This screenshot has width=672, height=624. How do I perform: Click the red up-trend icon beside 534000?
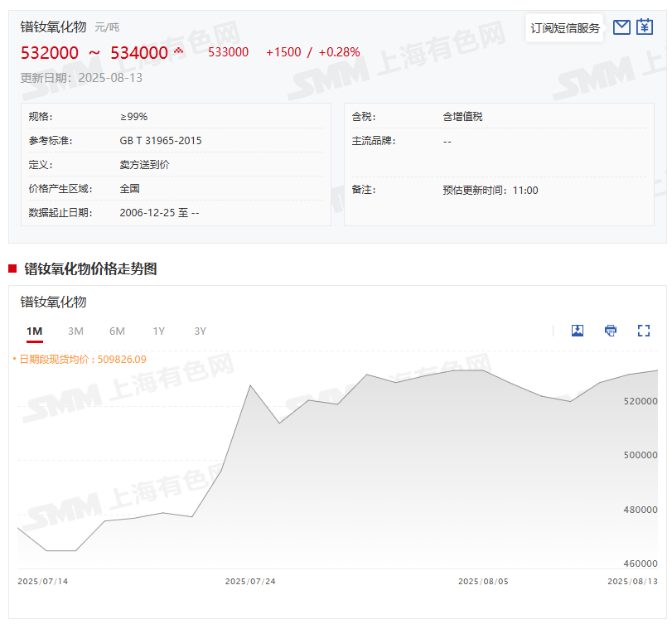coord(178,51)
